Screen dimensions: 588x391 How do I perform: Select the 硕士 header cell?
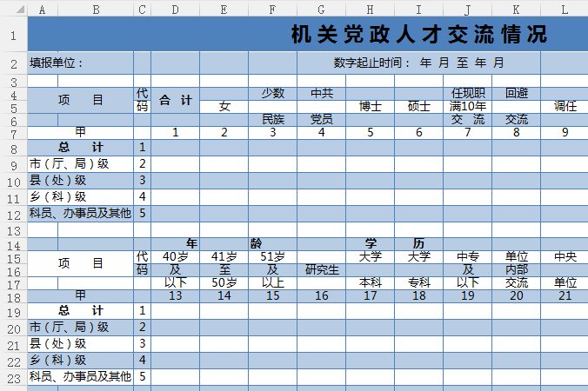[418, 106]
